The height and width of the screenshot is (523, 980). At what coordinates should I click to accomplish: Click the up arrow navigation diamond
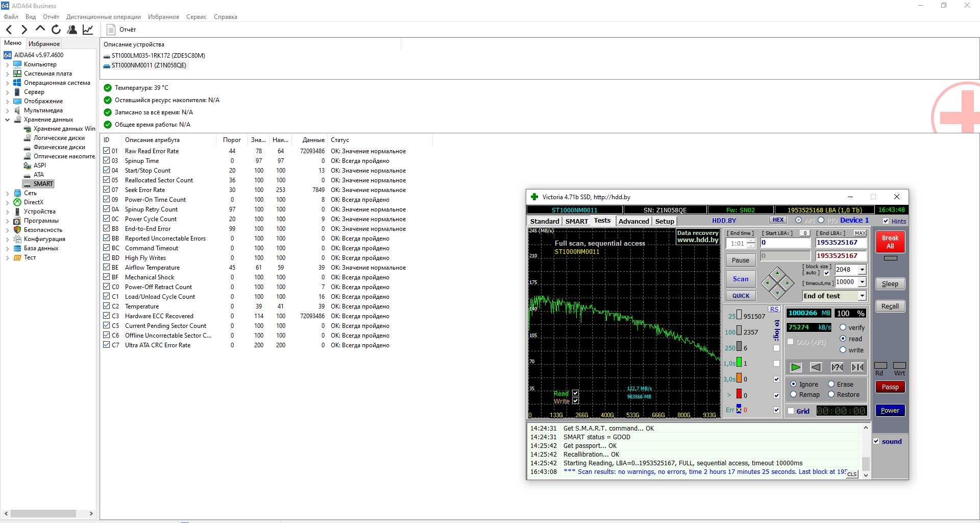pos(777,273)
